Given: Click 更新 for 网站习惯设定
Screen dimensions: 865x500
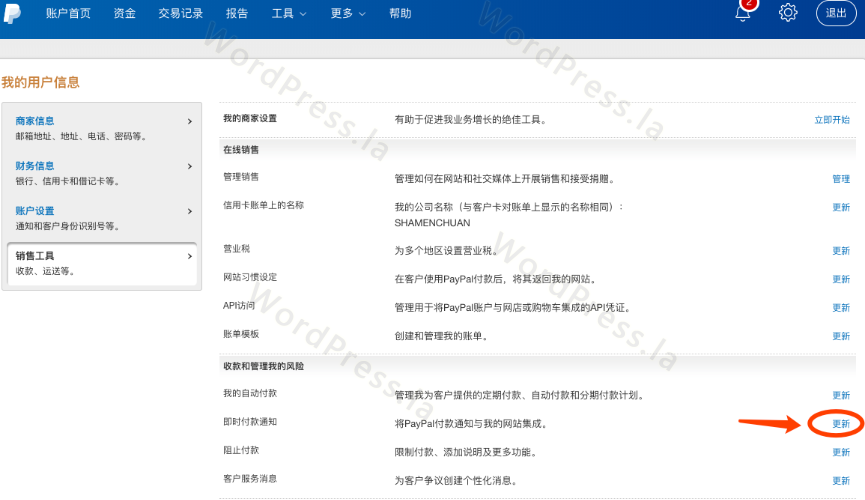Looking at the screenshot, I should [x=841, y=279].
